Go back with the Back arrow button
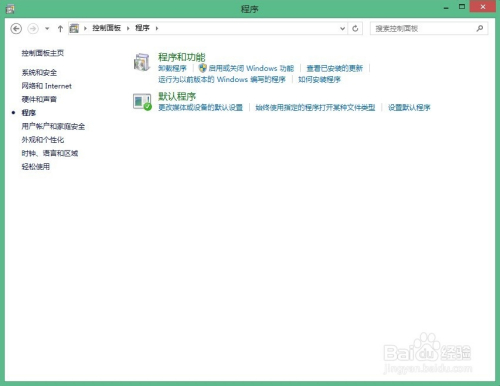Viewport: 500px width, 386px height. click(x=16, y=29)
